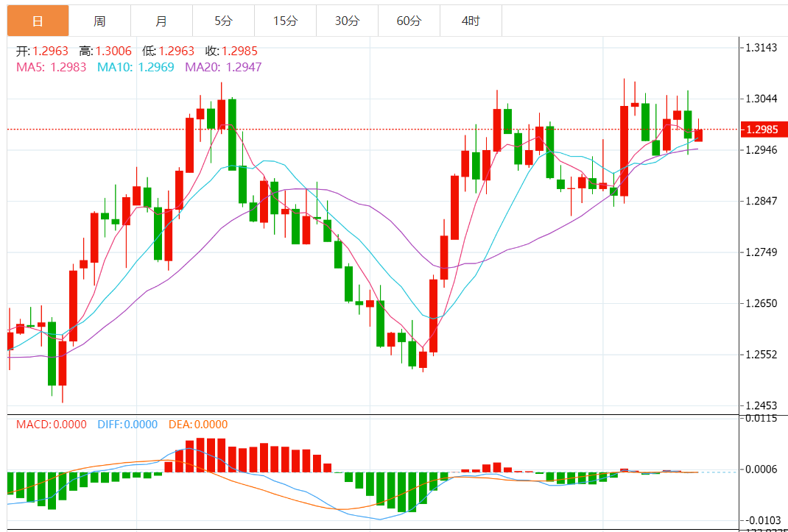This screenshot has height=532, width=788.
Task: Open the 15分 chart tab
Action: pyautogui.click(x=286, y=21)
